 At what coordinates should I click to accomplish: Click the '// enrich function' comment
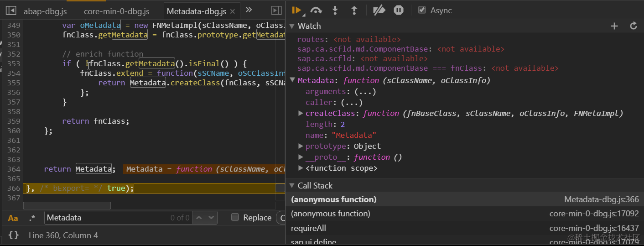103,54
